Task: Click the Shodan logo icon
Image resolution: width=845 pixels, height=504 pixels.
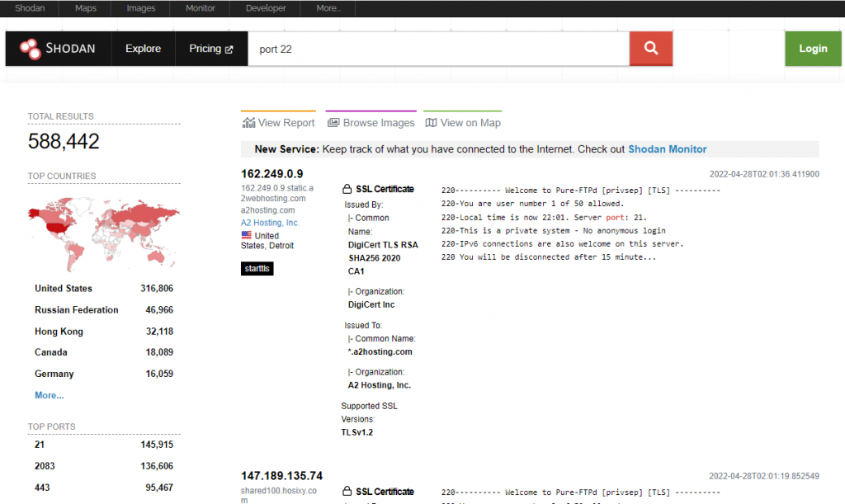Action: pos(31,49)
